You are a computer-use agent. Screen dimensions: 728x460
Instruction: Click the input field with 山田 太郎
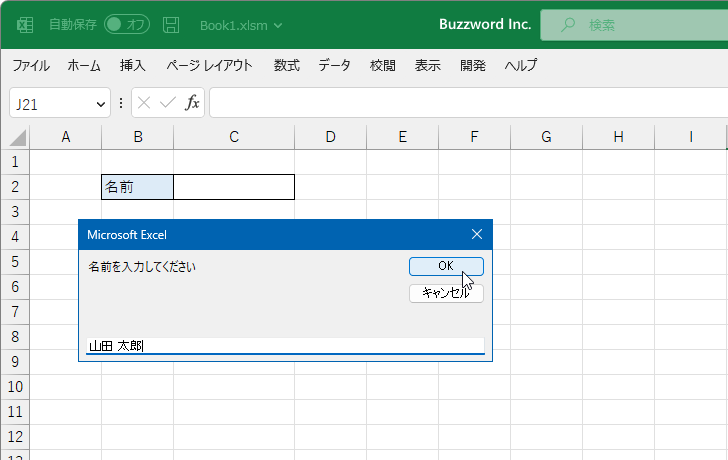pos(286,346)
